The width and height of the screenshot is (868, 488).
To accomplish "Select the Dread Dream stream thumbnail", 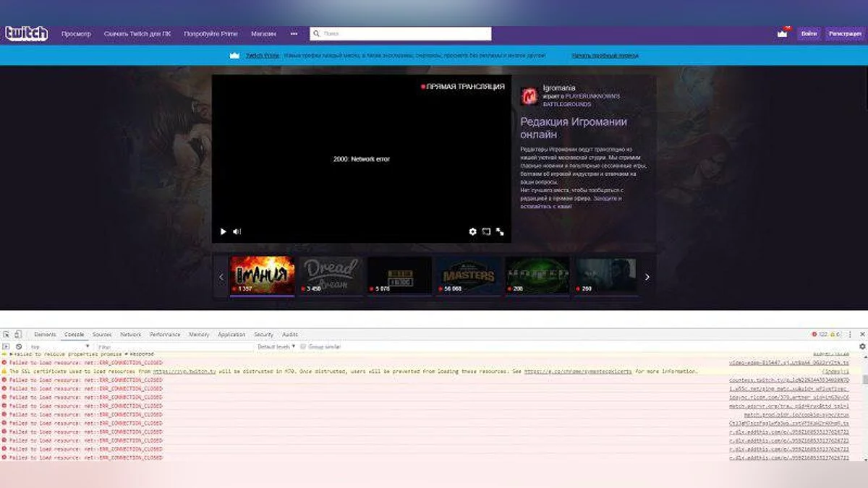I will pyautogui.click(x=331, y=275).
